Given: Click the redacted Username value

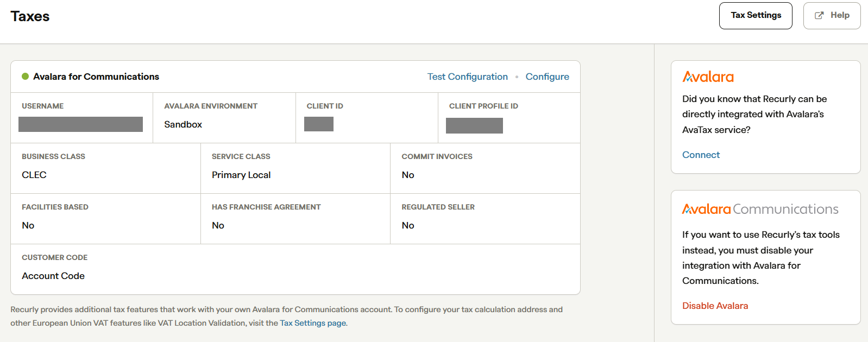Looking at the screenshot, I should tap(80, 124).
